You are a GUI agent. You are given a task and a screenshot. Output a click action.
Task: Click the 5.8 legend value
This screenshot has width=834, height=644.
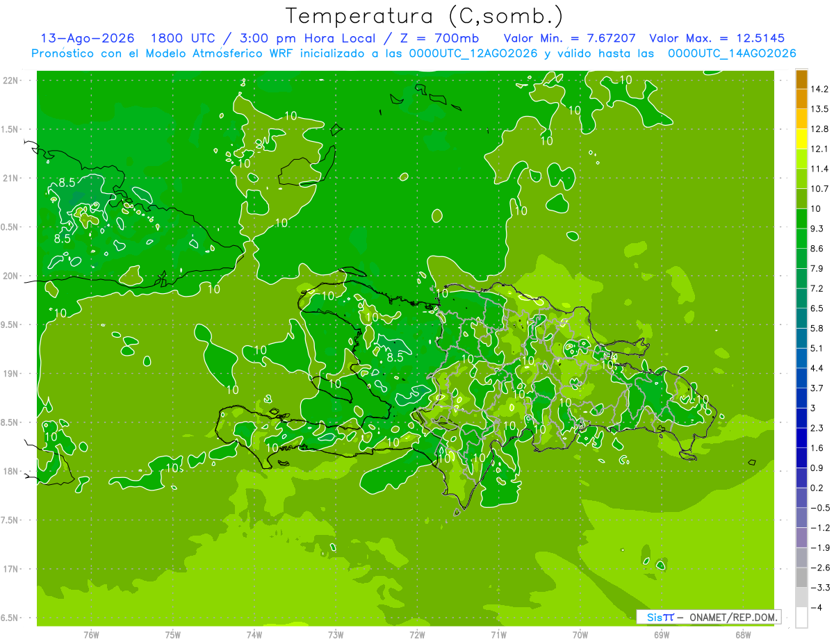coord(817,329)
